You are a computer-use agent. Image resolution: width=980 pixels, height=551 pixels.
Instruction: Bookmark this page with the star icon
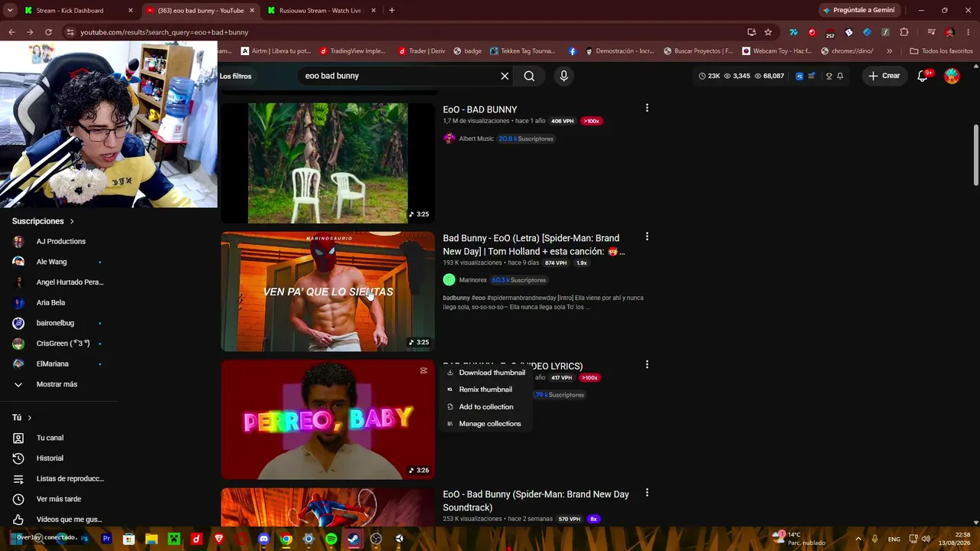[768, 32]
